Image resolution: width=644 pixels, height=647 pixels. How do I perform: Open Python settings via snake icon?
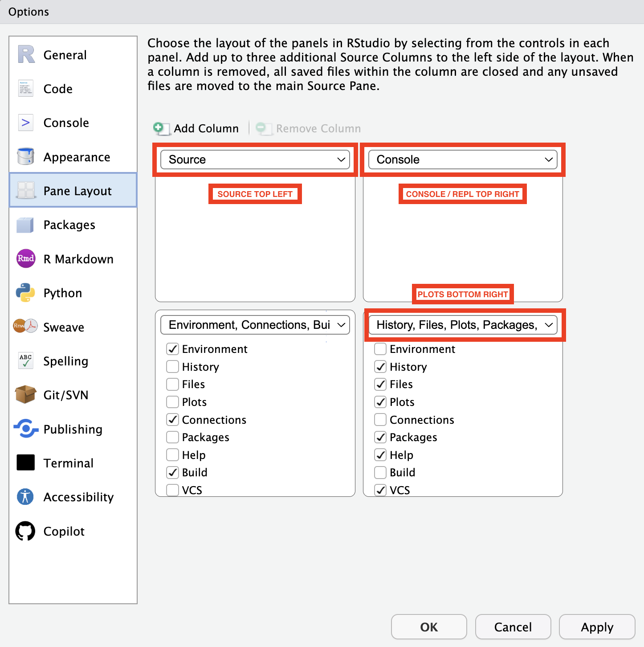coord(26,293)
